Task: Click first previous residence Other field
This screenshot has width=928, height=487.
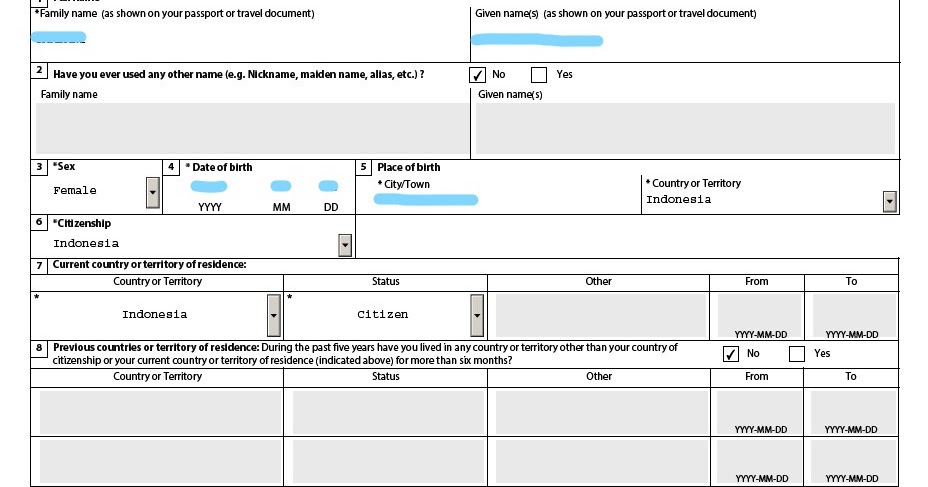Action: [x=601, y=412]
